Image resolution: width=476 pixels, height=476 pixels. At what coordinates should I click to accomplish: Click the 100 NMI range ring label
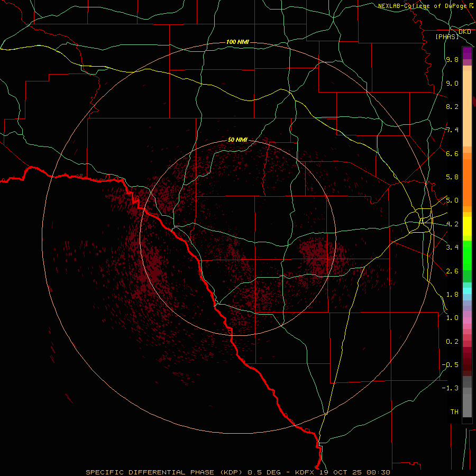coord(237,42)
